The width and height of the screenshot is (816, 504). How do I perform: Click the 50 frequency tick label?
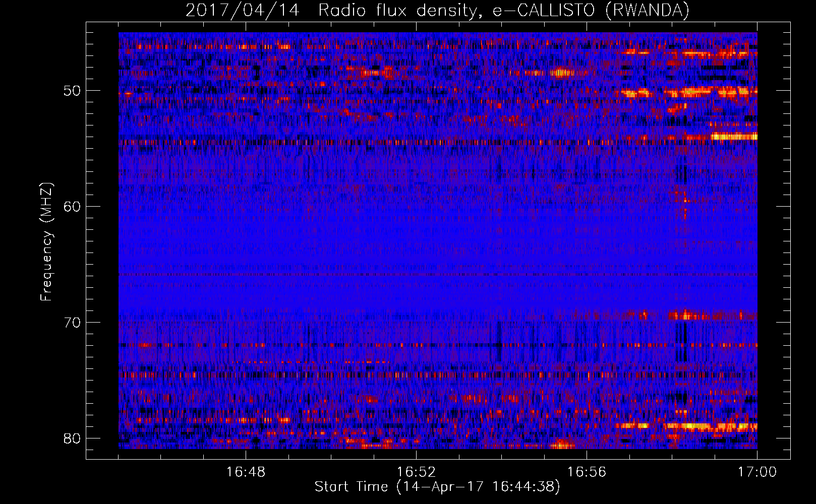tap(72, 91)
